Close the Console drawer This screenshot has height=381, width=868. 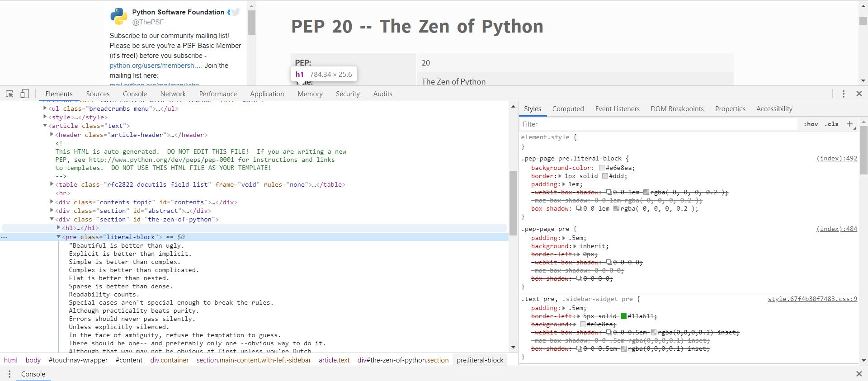coord(859,374)
